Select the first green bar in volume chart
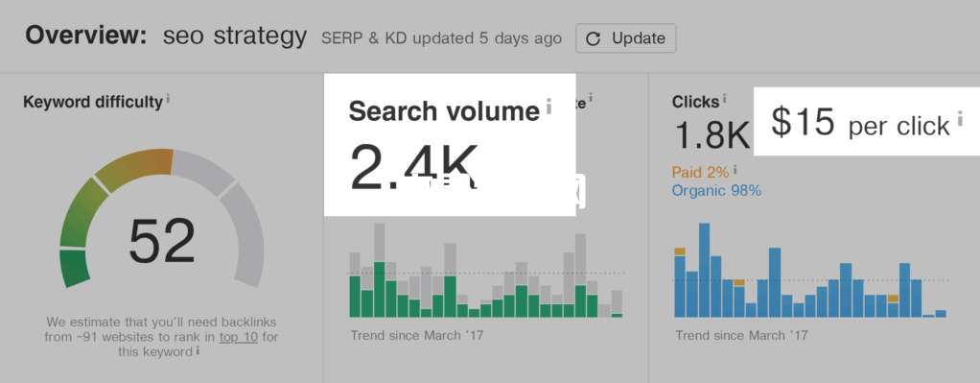Screen dimensions: 980x383 355,296
